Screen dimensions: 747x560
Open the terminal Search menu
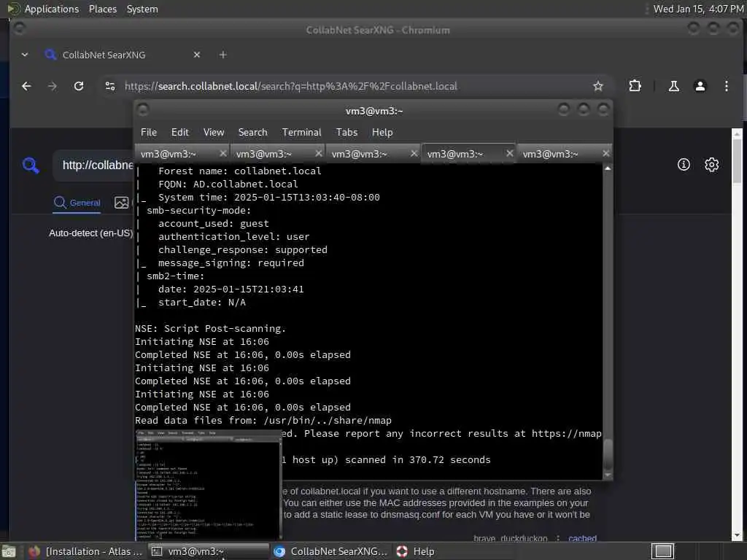252,133
